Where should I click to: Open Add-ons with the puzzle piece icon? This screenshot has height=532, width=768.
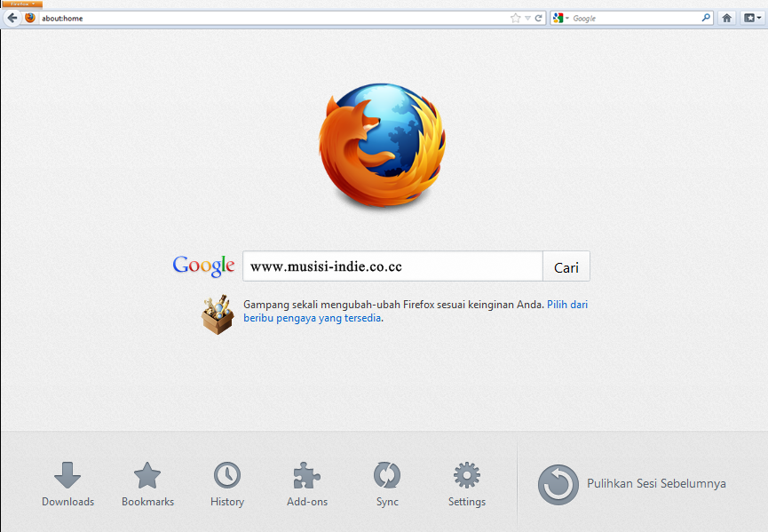pos(307,475)
